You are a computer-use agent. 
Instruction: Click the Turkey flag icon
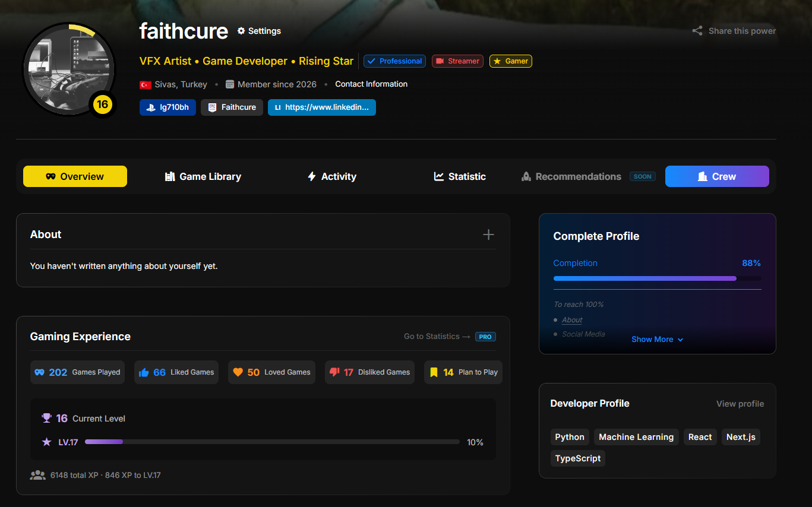point(145,84)
